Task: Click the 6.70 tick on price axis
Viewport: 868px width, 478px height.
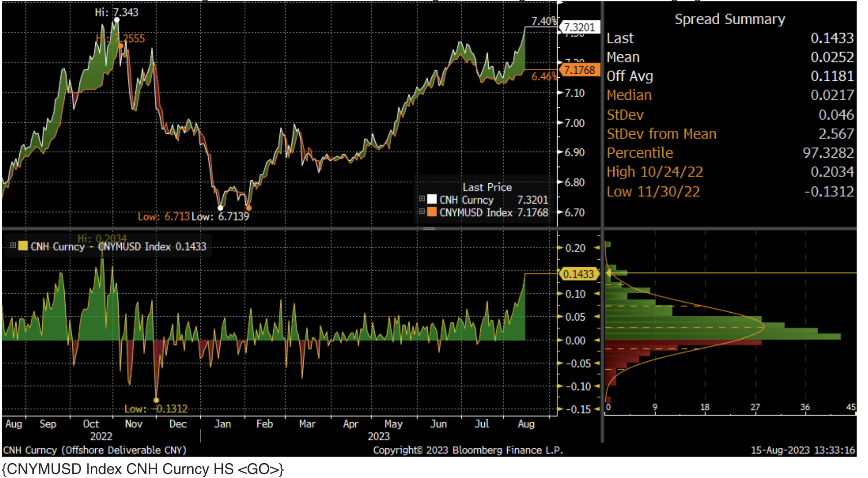Action: click(x=575, y=212)
